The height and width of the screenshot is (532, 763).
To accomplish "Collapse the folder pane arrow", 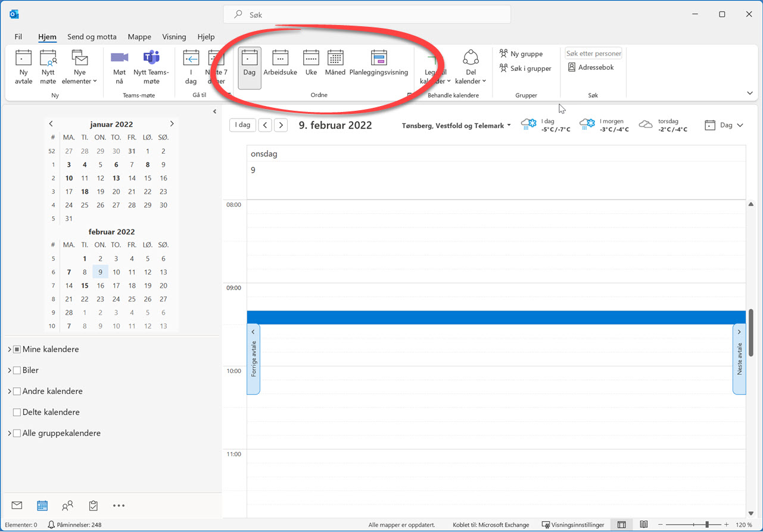I will tap(214, 111).
